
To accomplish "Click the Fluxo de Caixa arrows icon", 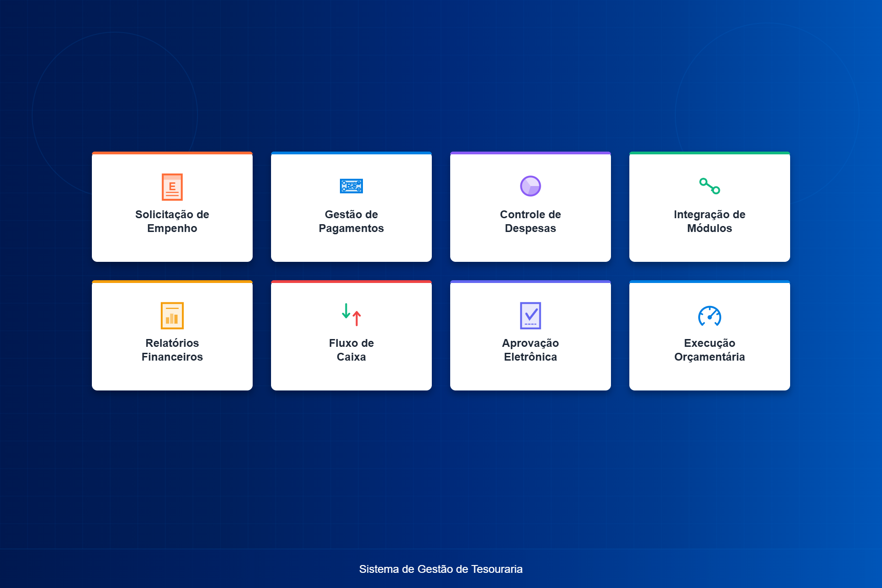I will pos(351,315).
